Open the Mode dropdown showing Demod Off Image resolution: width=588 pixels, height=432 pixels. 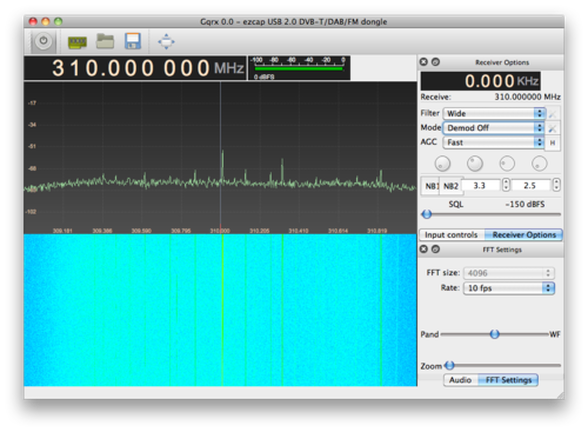(494, 128)
